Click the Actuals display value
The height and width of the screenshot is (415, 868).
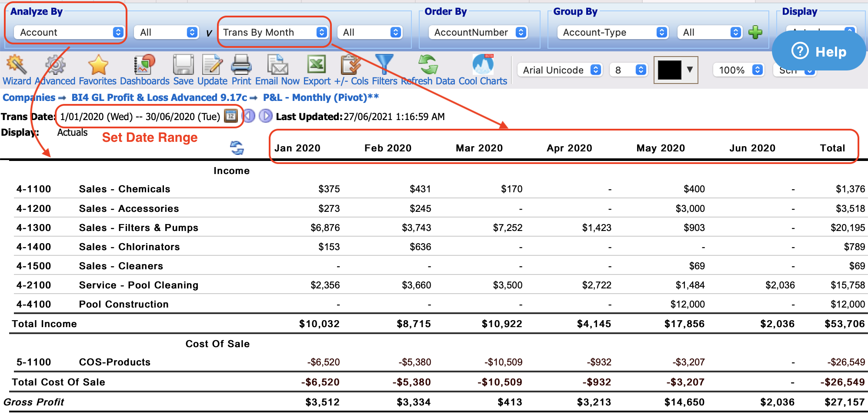click(72, 132)
